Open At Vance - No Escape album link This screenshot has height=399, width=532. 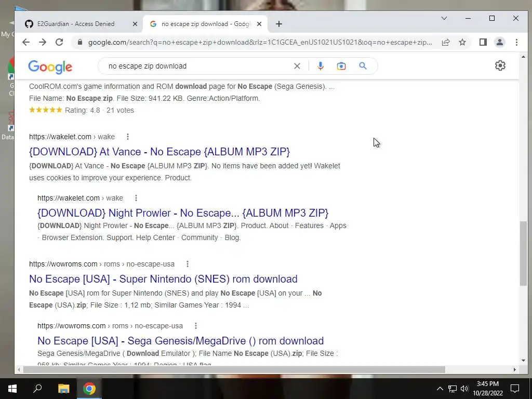[159, 152]
